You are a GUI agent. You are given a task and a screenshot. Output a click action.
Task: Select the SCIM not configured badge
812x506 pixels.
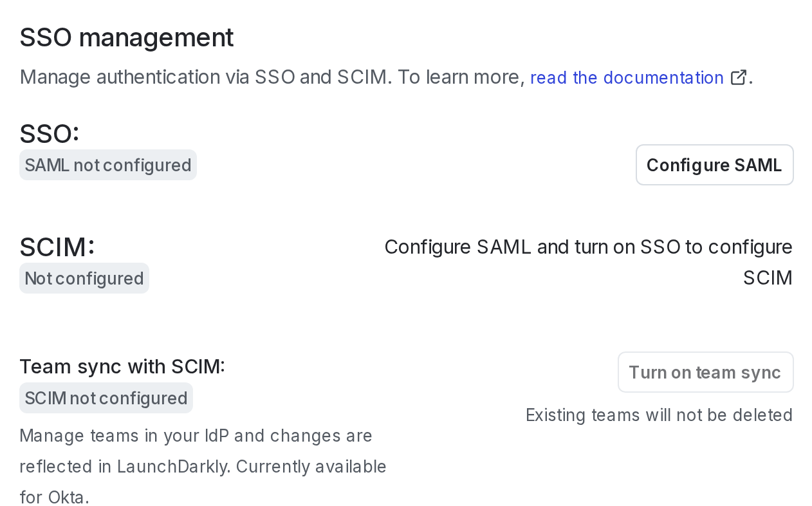(106, 398)
